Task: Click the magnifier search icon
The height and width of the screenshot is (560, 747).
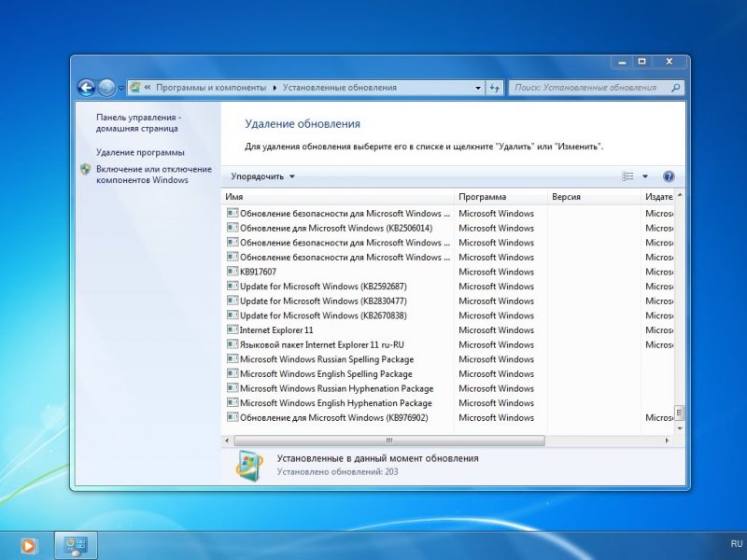Action: (675, 88)
